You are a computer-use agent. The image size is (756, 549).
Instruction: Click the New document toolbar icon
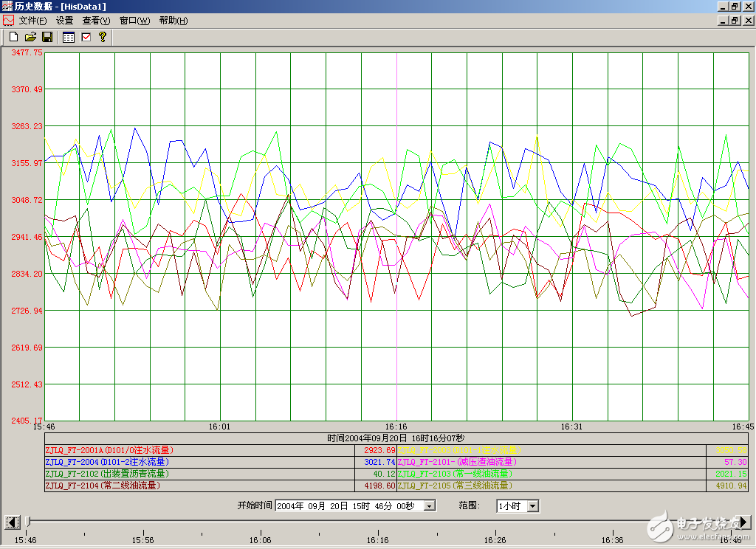tap(13, 37)
